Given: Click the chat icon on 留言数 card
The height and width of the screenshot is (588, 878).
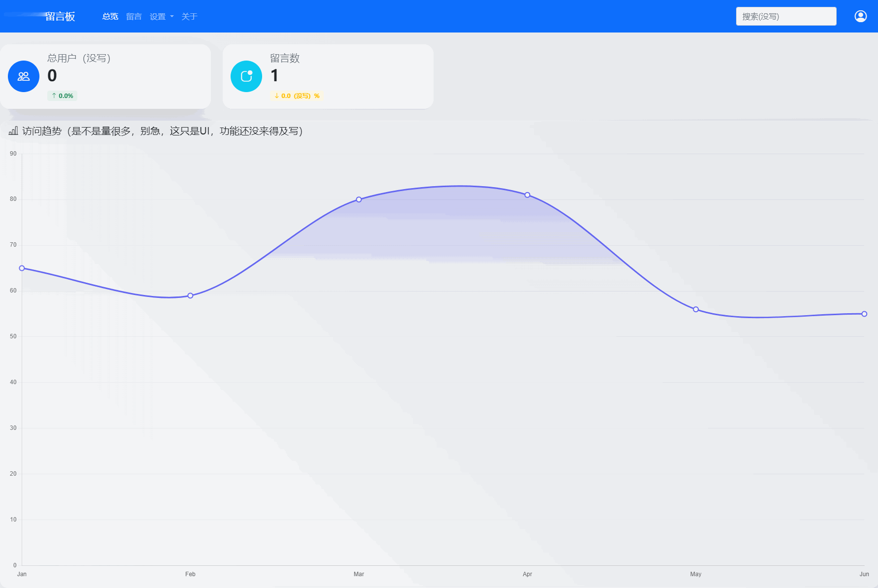Looking at the screenshot, I should coord(246,76).
